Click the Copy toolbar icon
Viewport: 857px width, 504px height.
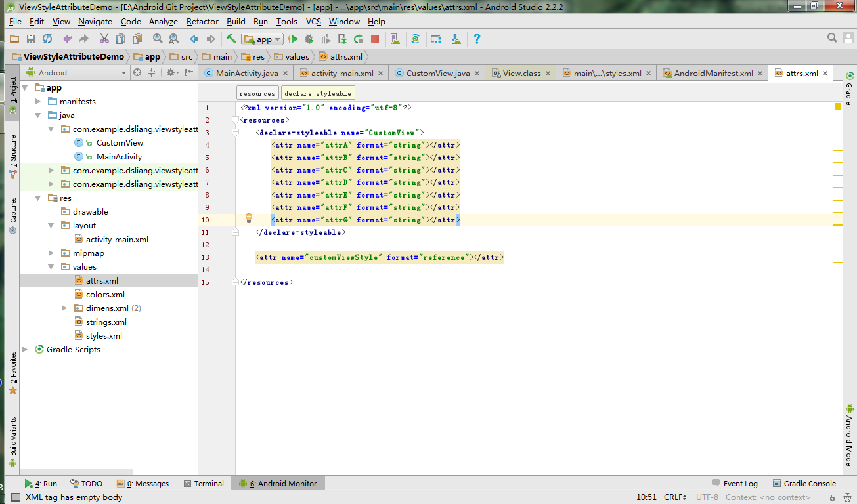click(x=121, y=39)
